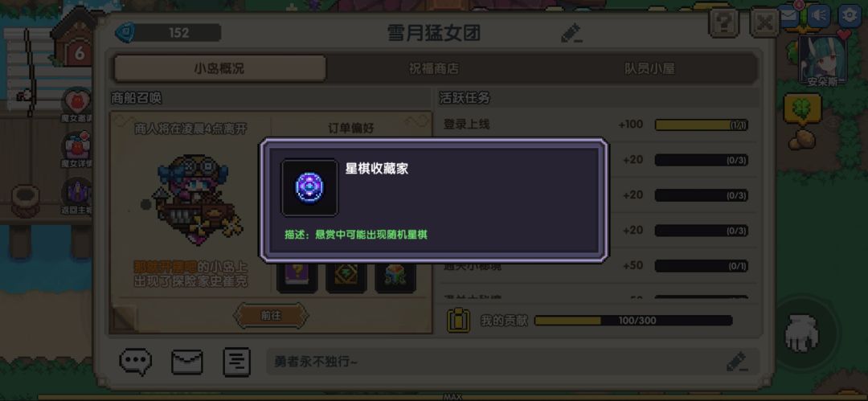Click the 星棋收藏家 star chess icon
This screenshot has height=401, width=868.
(309, 188)
